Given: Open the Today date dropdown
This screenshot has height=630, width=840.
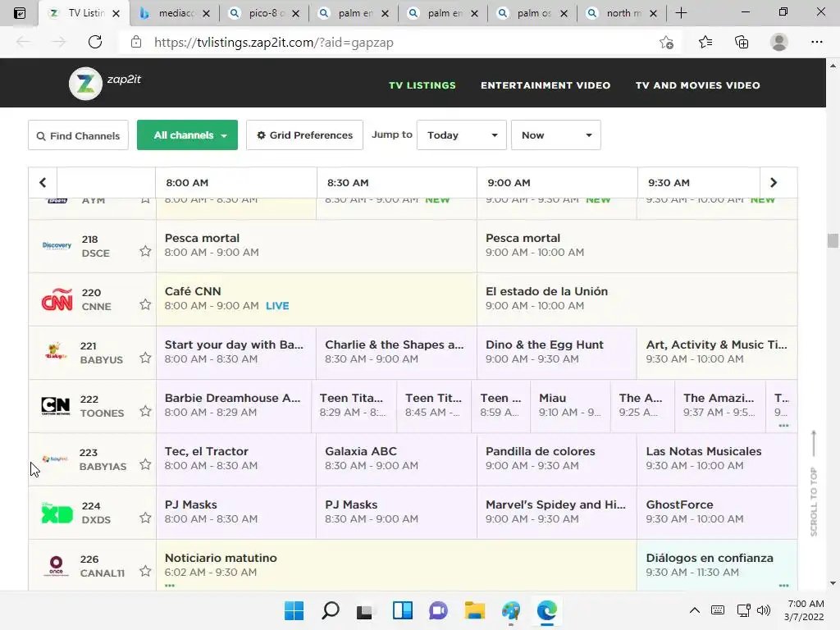Looking at the screenshot, I should (x=462, y=135).
